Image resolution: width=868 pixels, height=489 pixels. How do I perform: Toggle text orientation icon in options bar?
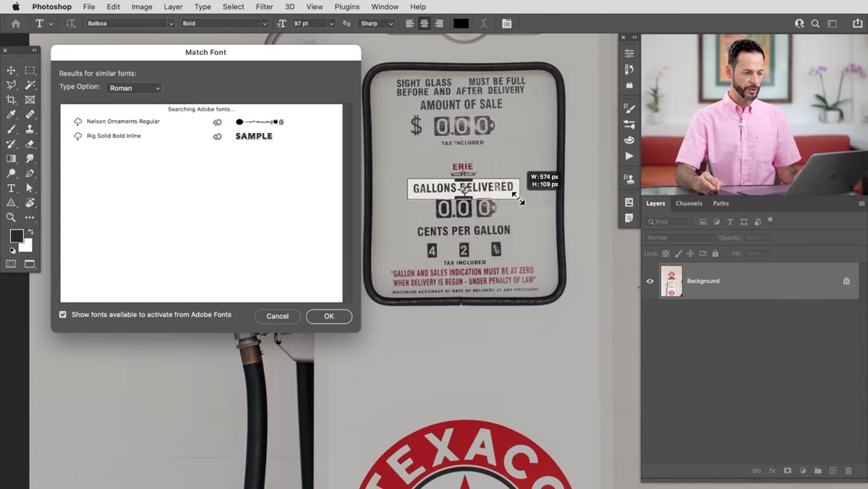(x=71, y=23)
